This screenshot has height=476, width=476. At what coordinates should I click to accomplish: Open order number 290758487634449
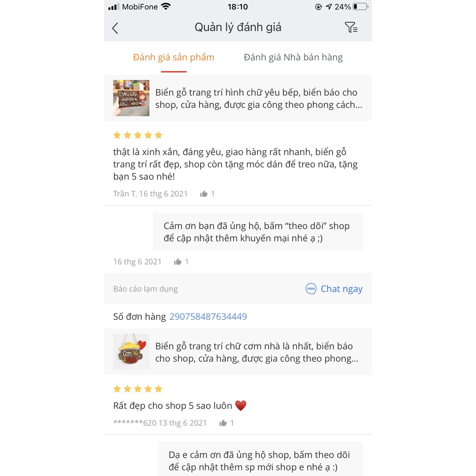(x=208, y=317)
